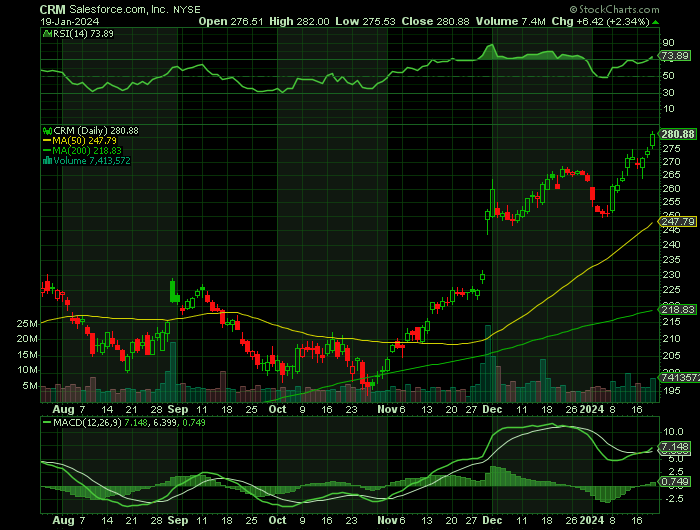Click the 2024 label under the volume bars

592,409
